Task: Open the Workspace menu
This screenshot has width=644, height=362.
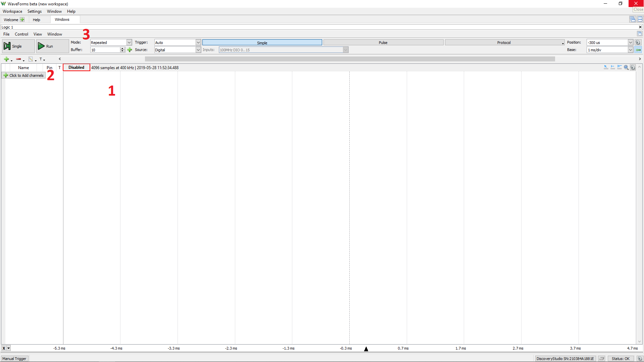Action: [x=12, y=11]
